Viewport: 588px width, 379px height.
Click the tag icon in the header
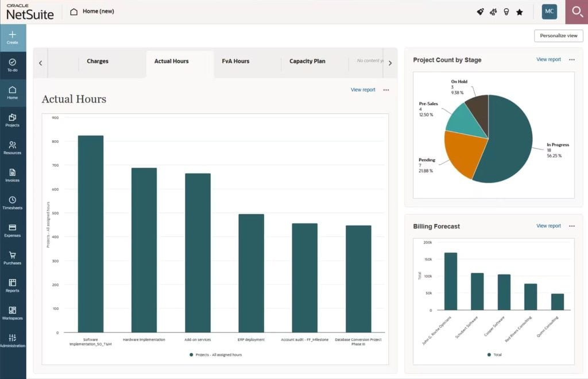480,12
